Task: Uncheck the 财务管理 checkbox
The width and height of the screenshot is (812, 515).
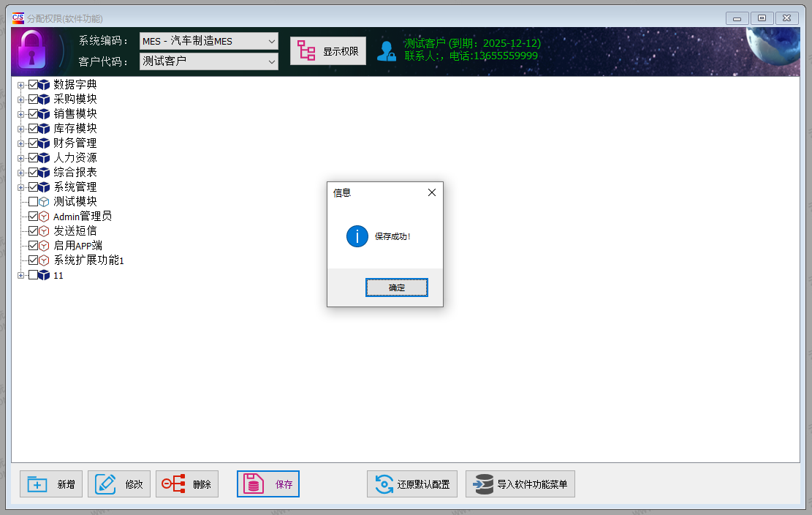Action: tap(33, 143)
